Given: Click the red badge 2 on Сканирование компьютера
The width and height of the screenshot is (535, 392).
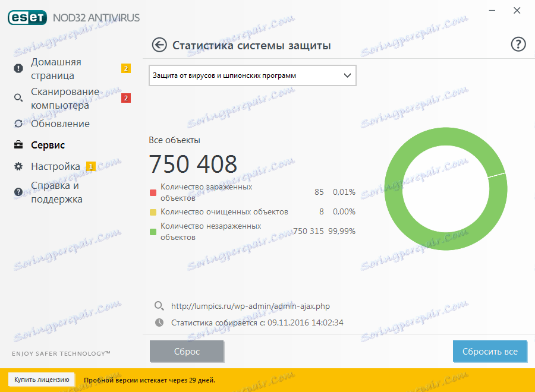Looking at the screenshot, I should coord(126,98).
